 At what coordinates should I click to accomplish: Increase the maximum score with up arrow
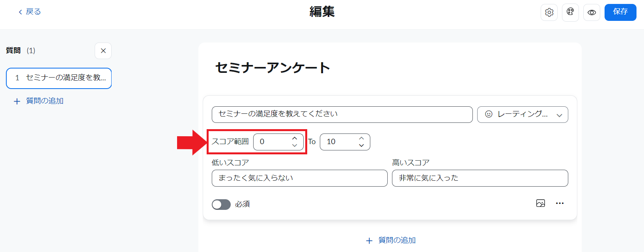coord(361,138)
